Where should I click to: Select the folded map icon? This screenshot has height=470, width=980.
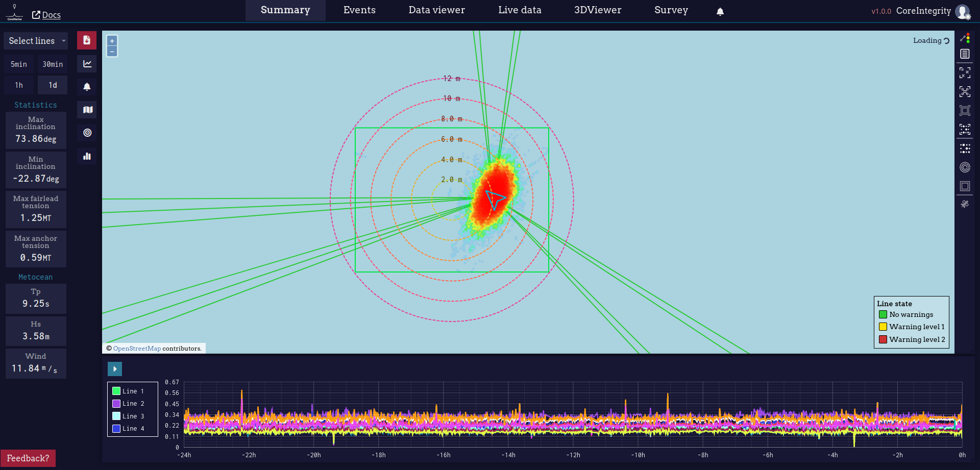87,110
